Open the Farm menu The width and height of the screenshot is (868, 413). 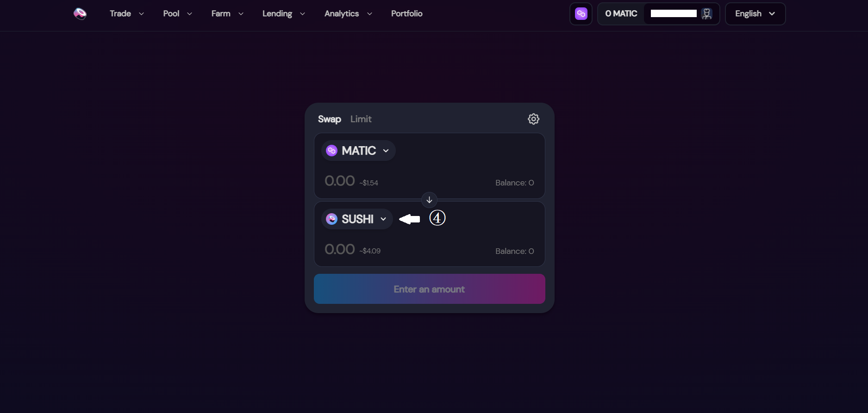tap(227, 14)
